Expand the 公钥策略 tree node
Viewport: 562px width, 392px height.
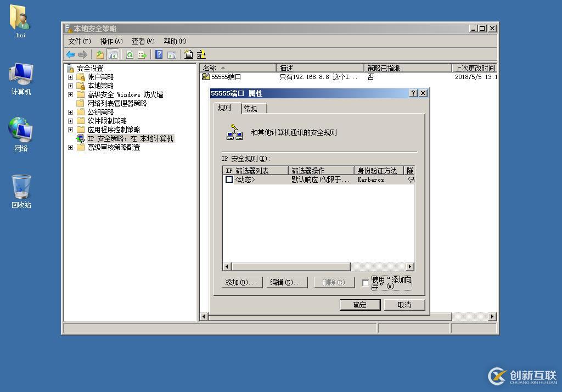pos(71,112)
